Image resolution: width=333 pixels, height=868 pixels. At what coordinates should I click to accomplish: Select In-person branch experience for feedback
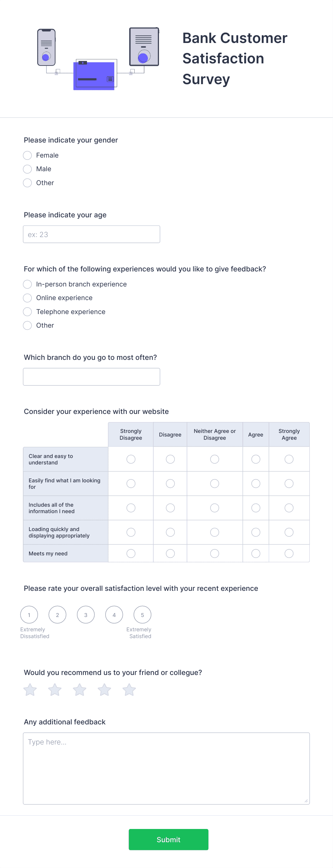pyautogui.click(x=27, y=284)
